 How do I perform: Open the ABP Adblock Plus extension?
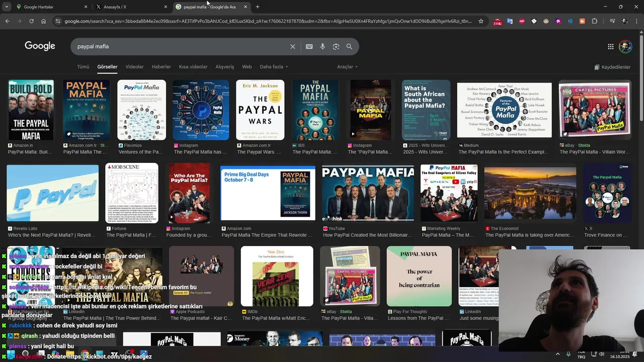click(x=522, y=21)
